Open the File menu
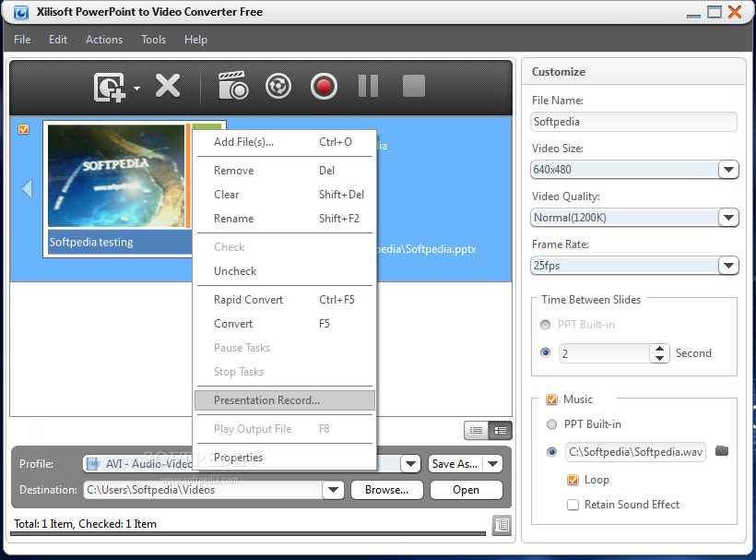This screenshot has height=560, width=756. point(22,40)
